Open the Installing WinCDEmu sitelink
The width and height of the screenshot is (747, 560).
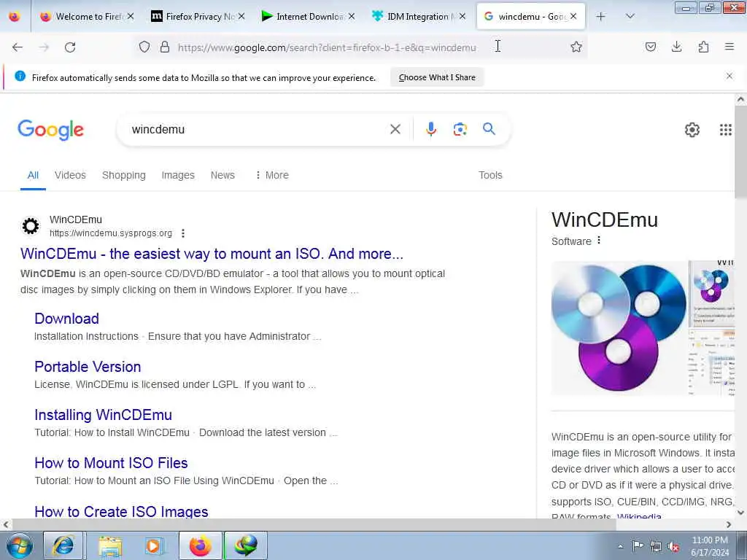[103, 415]
